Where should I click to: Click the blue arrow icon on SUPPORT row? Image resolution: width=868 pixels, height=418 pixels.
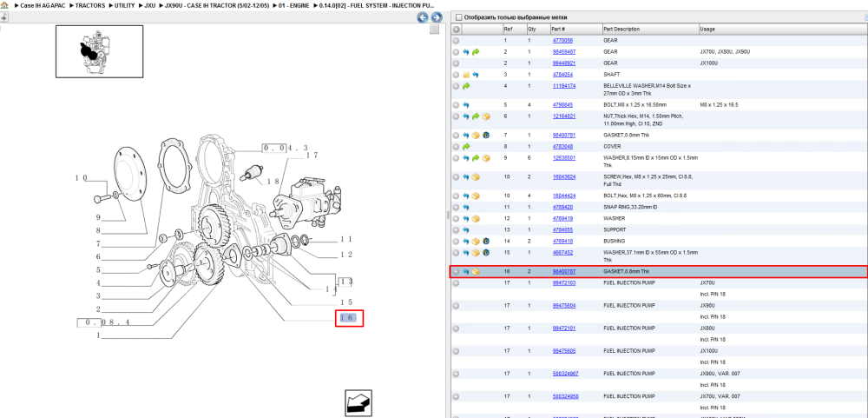pos(466,229)
